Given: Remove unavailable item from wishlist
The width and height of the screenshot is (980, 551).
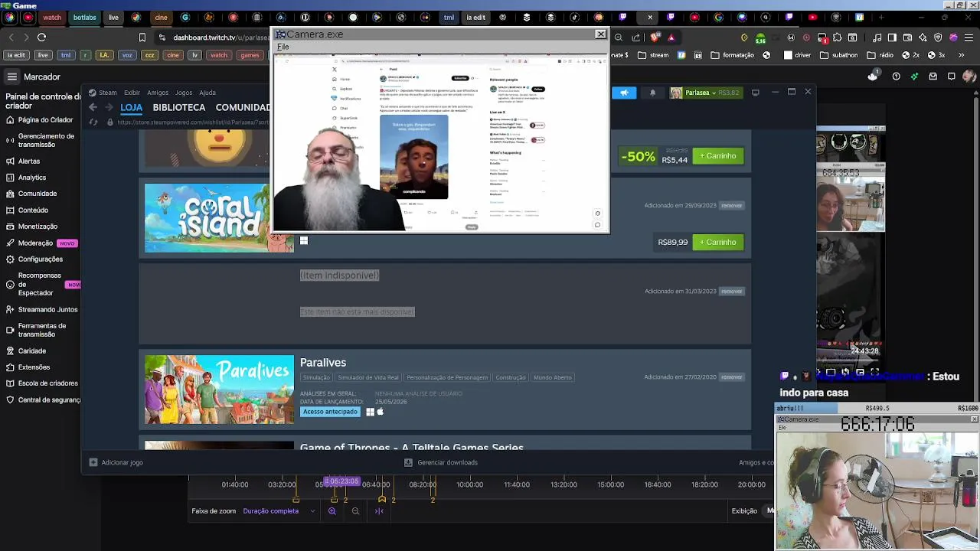Looking at the screenshot, I should click(x=731, y=292).
